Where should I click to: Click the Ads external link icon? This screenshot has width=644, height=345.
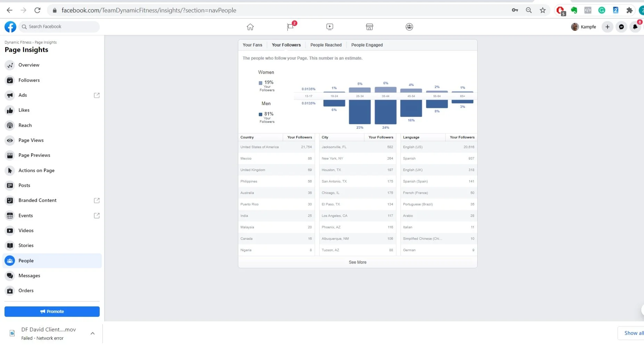(x=97, y=95)
